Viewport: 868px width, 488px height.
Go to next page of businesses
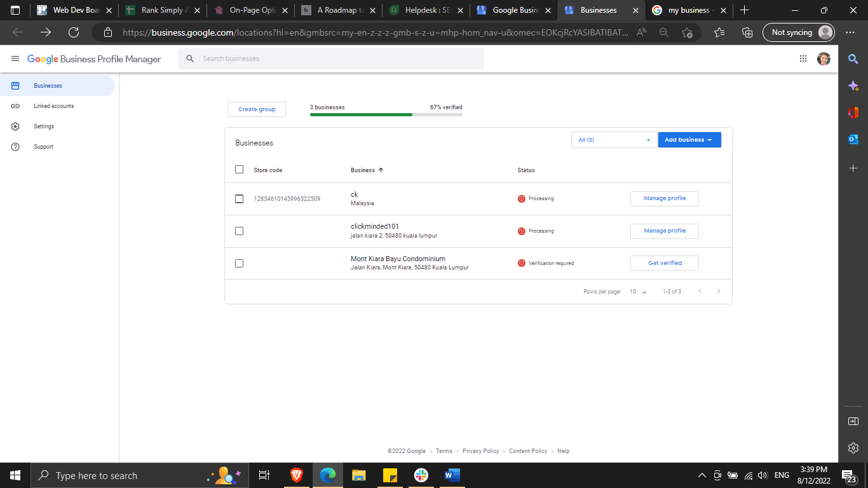719,292
